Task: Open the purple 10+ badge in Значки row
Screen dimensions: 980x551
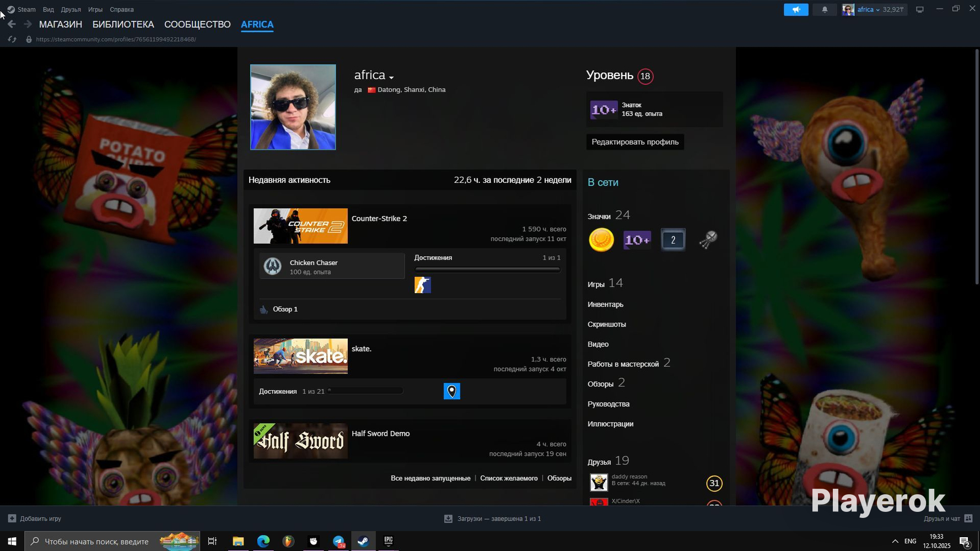Action: tap(637, 240)
